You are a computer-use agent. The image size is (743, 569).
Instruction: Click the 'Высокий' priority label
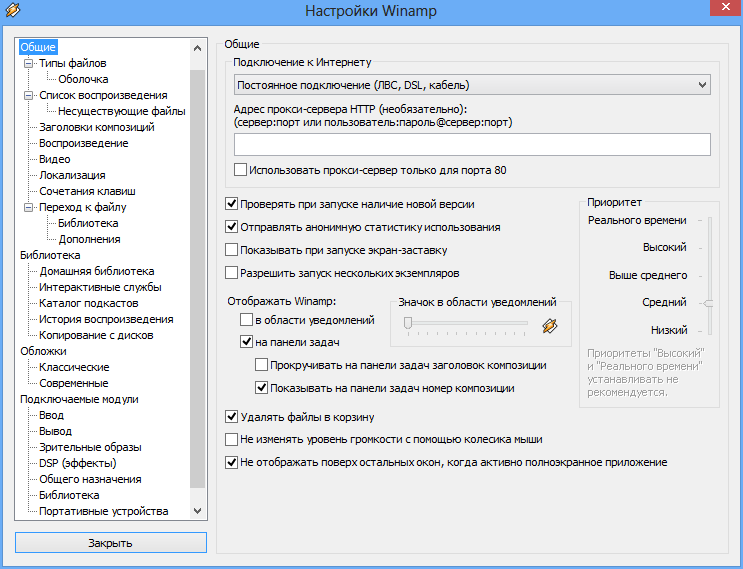(664, 247)
